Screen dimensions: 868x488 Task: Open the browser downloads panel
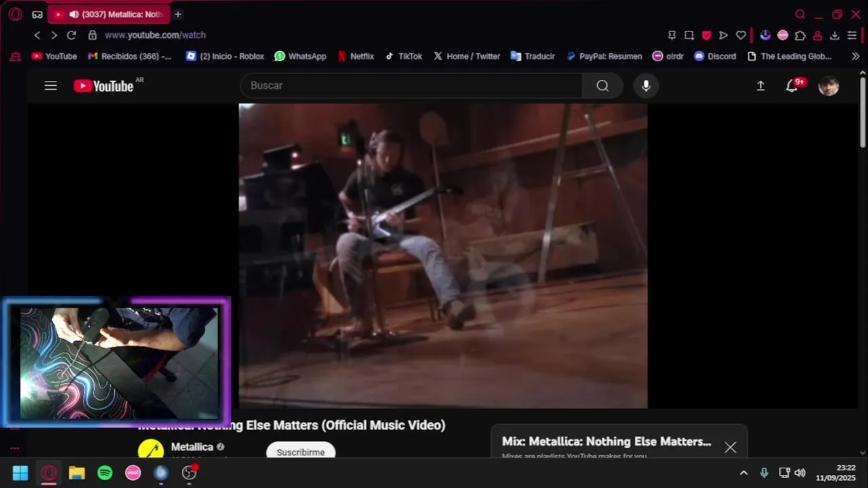point(835,35)
